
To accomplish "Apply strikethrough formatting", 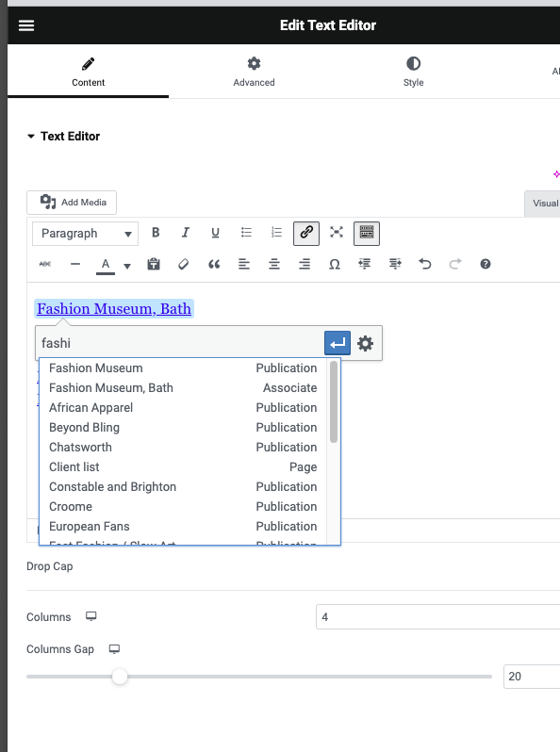I will point(45,264).
